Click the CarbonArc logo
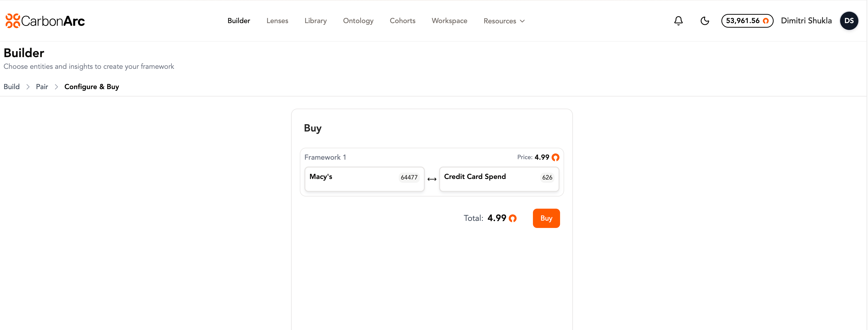Image resolution: width=868 pixels, height=330 pixels. tap(45, 21)
